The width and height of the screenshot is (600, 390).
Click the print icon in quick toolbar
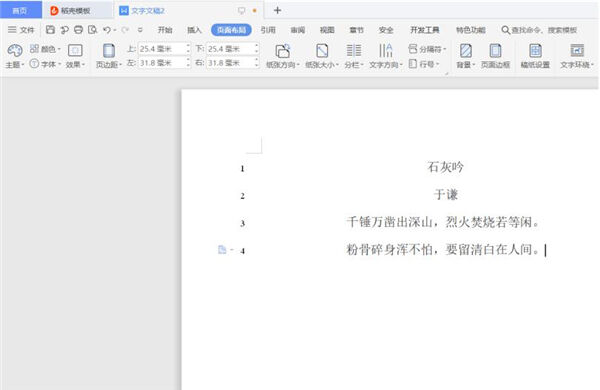click(78, 30)
